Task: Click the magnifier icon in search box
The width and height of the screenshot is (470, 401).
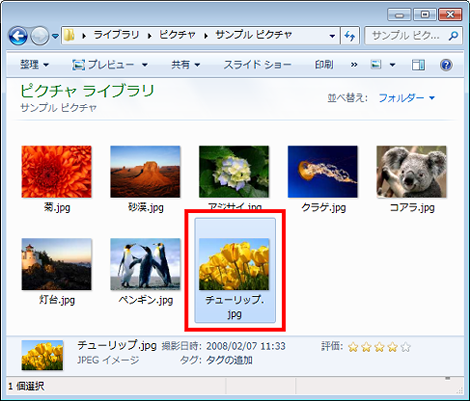Action: coord(453,36)
